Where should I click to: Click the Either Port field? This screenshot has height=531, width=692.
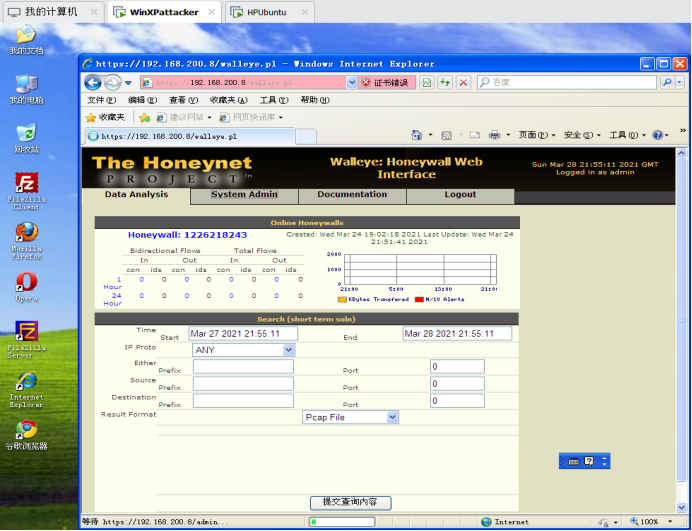457,366
